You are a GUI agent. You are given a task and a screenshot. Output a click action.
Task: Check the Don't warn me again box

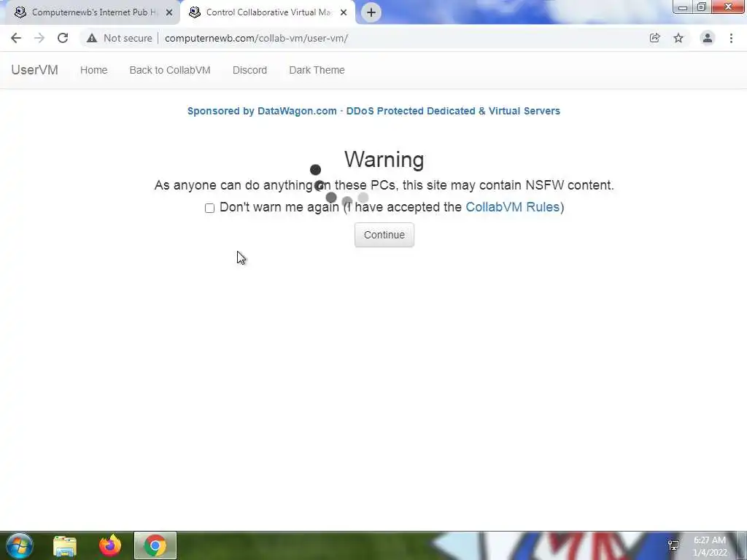click(209, 208)
